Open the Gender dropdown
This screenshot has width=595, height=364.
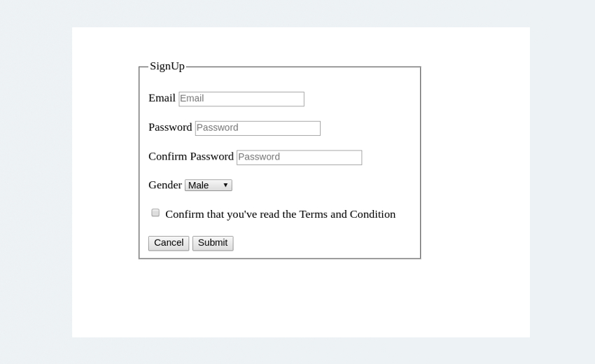tap(208, 185)
